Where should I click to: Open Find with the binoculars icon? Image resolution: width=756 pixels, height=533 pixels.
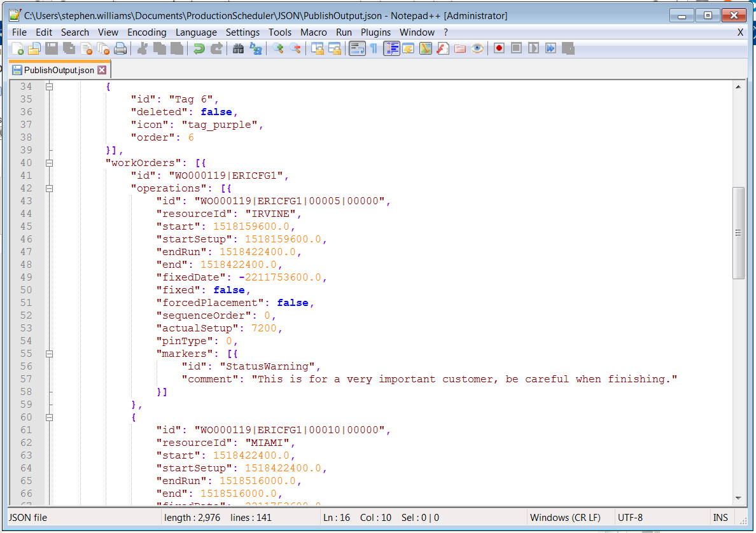click(238, 49)
